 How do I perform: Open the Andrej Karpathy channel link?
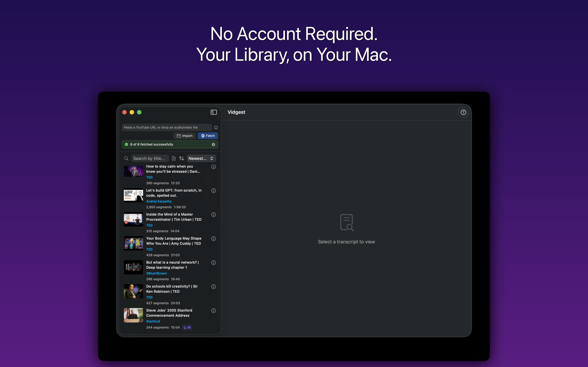(x=159, y=201)
